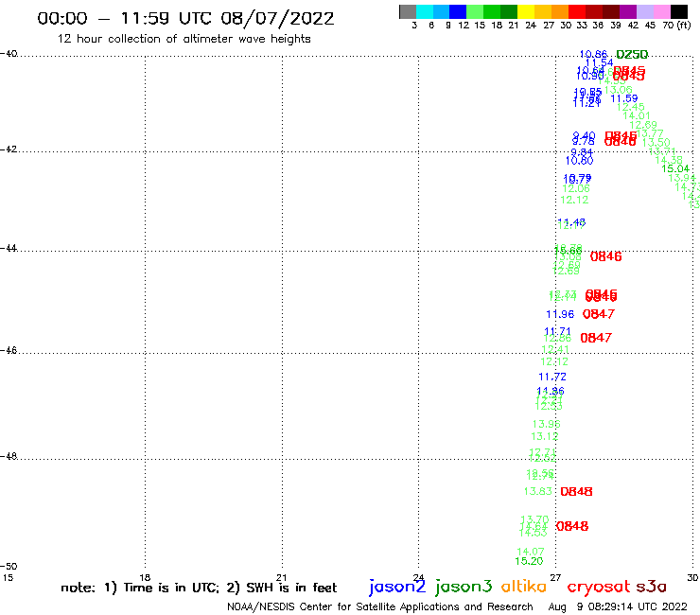Click the blue '10.80' wave height value
700x615 pixels.
coord(580,161)
